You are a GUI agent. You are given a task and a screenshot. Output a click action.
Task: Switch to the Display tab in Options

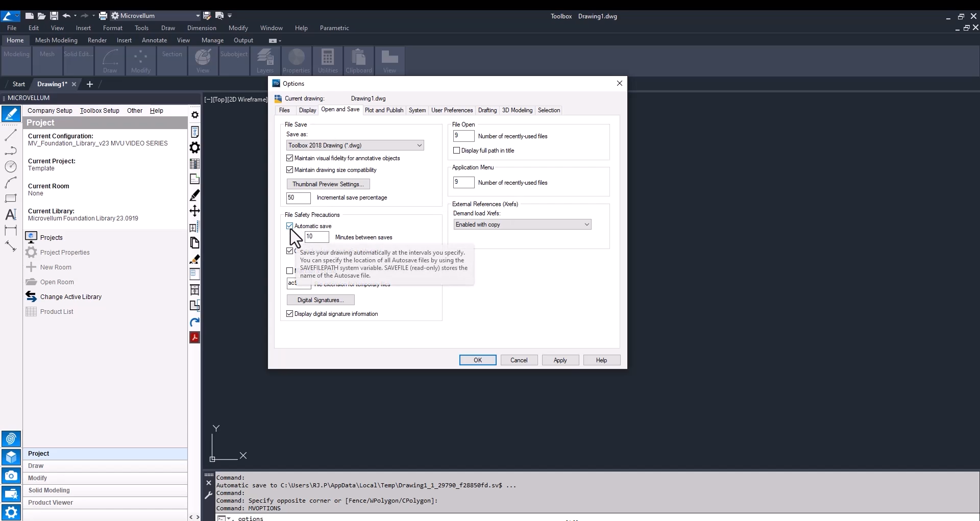[x=307, y=110]
